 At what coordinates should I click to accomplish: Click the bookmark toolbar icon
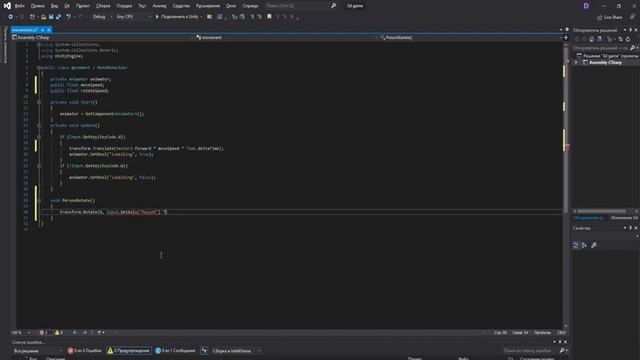tap(269, 17)
